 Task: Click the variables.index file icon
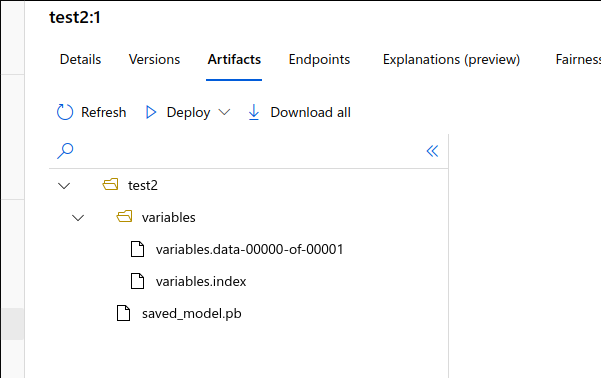[137, 281]
